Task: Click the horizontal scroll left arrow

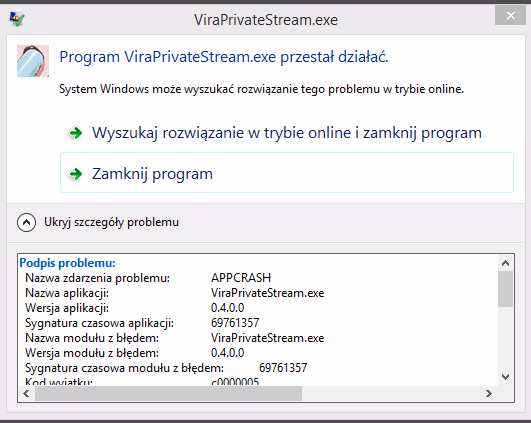Action: click(x=26, y=393)
